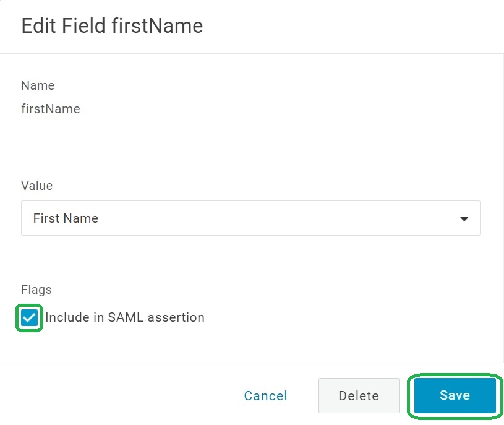Image resolution: width=504 pixels, height=425 pixels.
Task: Click the read-only firstName value text
Action: (51, 109)
